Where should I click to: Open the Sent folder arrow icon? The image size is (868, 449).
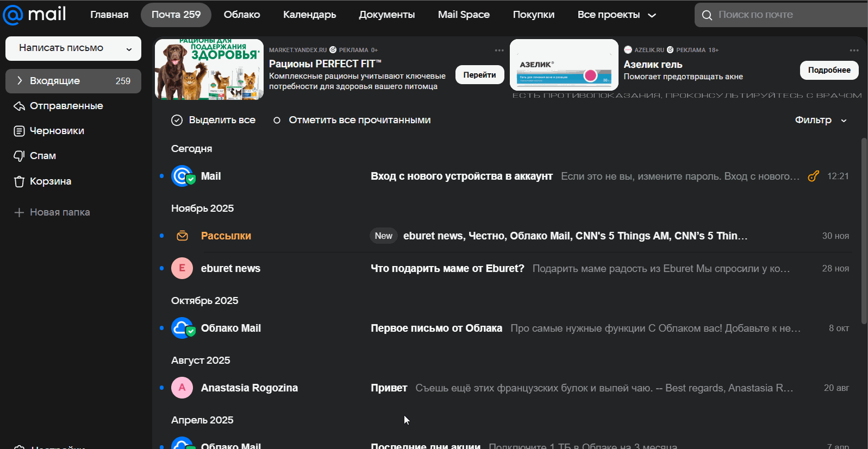[x=19, y=106]
